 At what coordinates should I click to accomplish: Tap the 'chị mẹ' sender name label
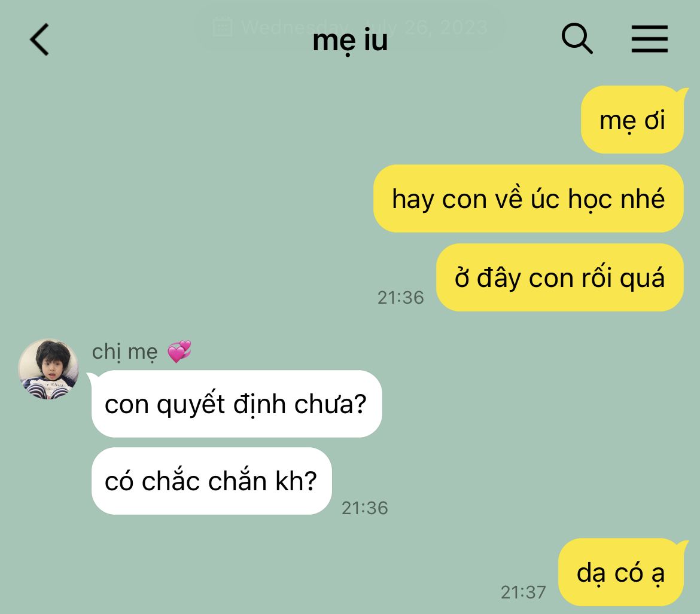click(124, 352)
